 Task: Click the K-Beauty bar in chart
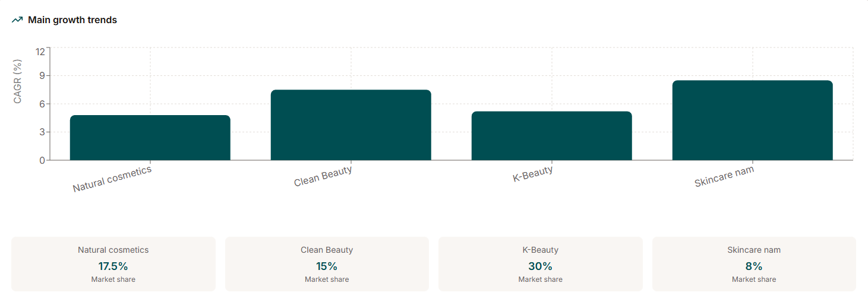(551, 136)
